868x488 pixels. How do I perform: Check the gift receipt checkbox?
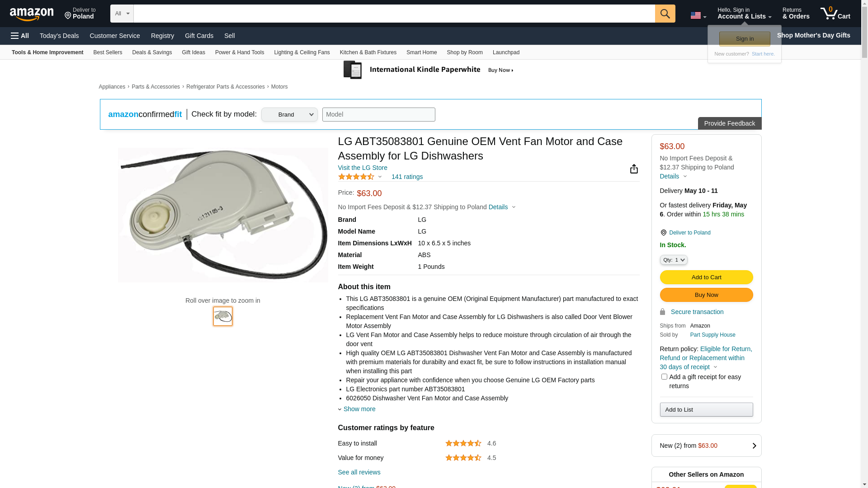(664, 377)
